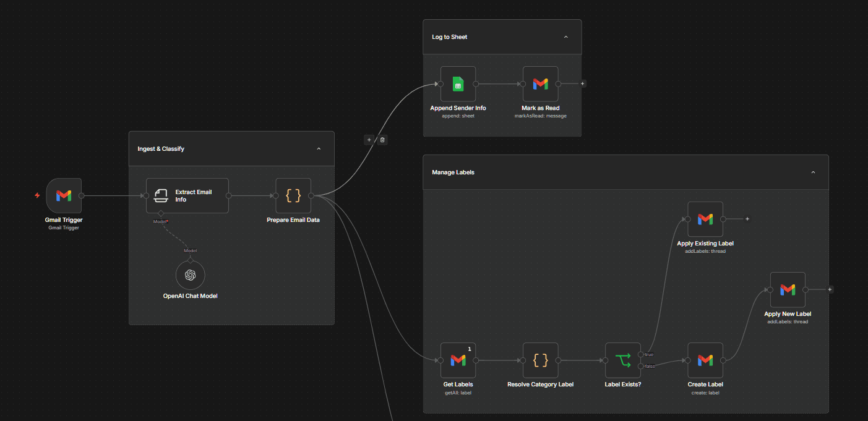Add node after Mark as Read
868x421 pixels.
(582, 83)
